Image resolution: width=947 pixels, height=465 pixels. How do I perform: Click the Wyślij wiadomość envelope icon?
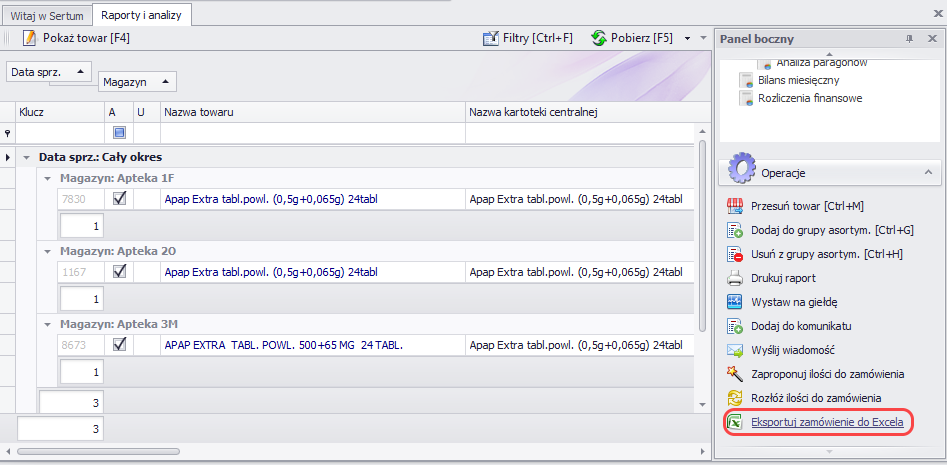tap(735, 350)
